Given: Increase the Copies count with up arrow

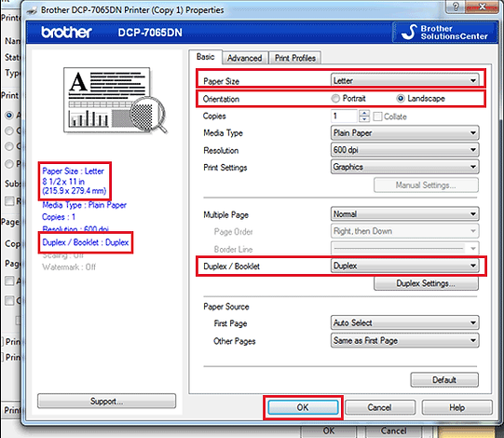Looking at the screenshot, I should click(364, 113).
